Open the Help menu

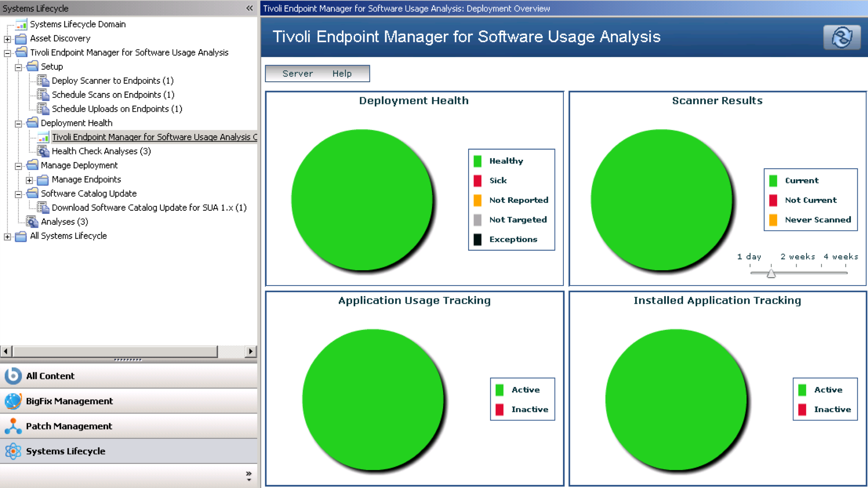[342, 74]
